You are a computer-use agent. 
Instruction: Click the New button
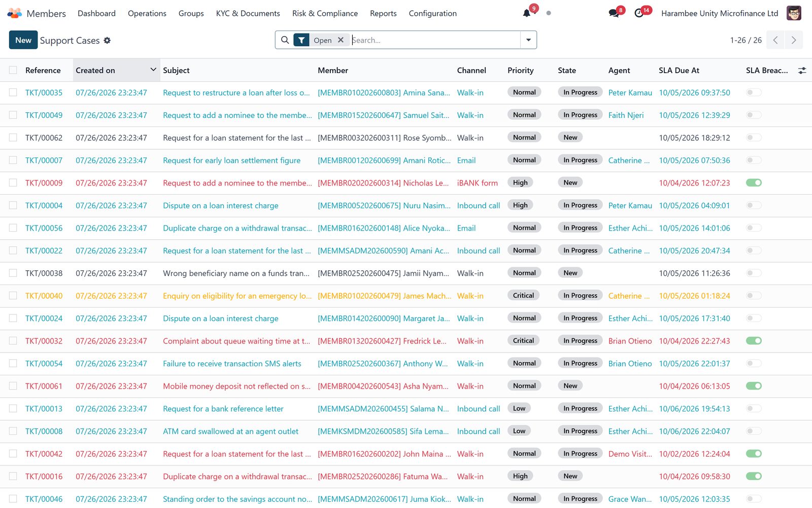23,40
